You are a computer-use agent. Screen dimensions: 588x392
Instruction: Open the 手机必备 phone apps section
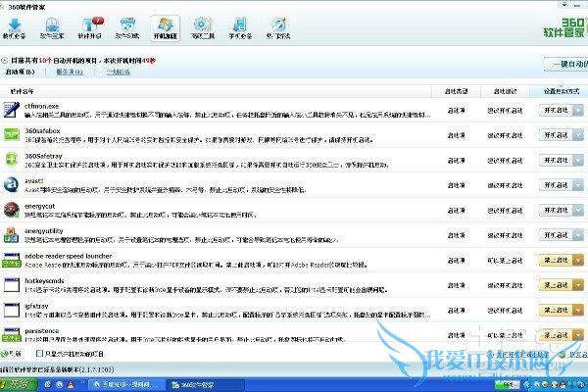pyautogui.click(x=240, y=28)
